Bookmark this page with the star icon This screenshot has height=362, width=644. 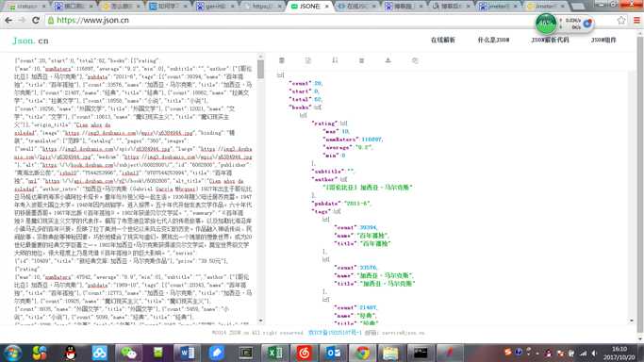[x=621, y=20]
